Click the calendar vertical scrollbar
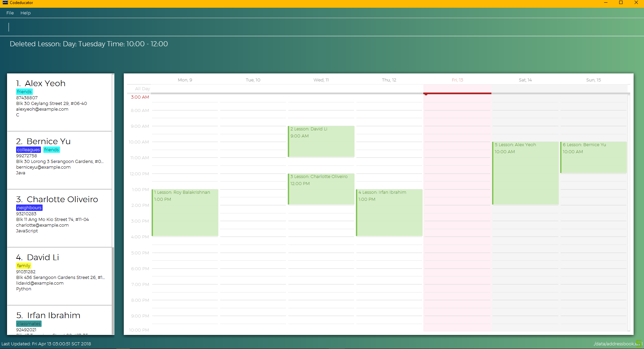This screenshot has width=644, height=349. point(629,213)
